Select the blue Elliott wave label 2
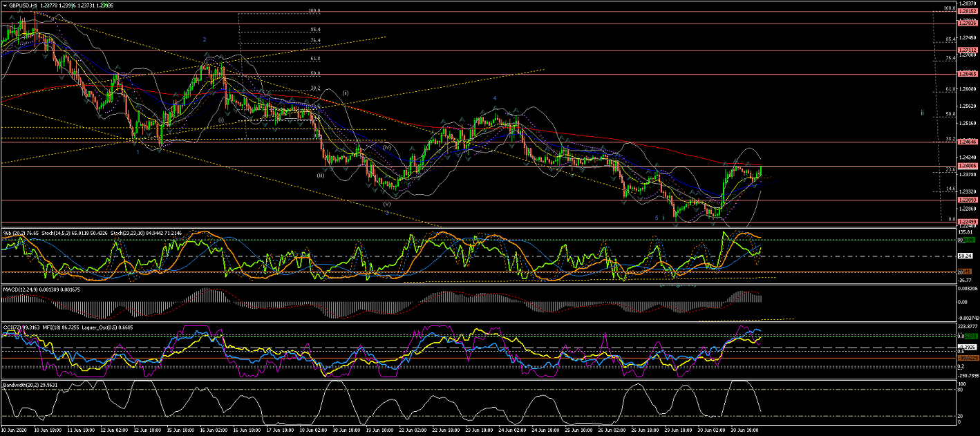This screenshot has height=436, width=980. (205, 39)
